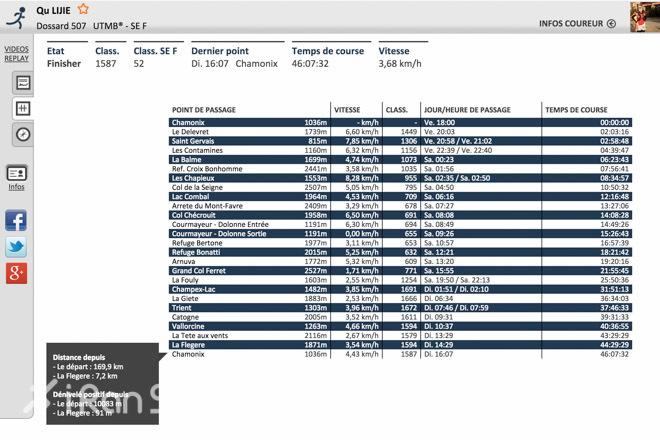Click the runner photo thumbnail
Screen dimensions: 660x440
(x=644, y=17)
